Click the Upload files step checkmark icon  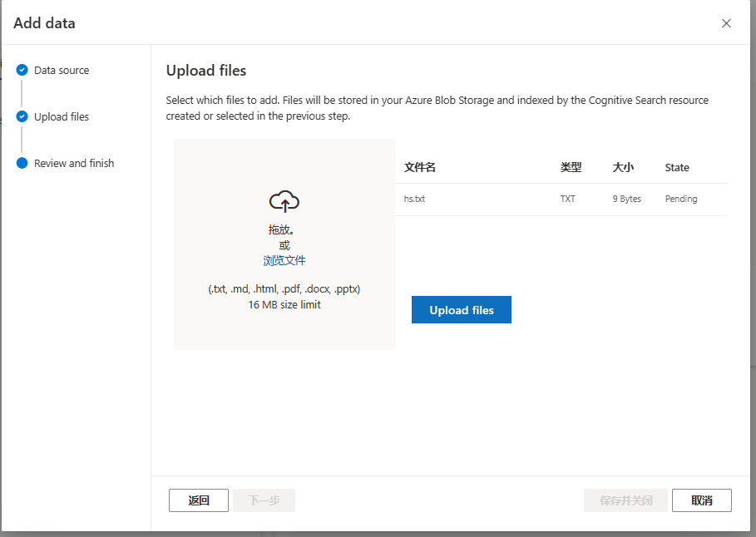[22, 116]
